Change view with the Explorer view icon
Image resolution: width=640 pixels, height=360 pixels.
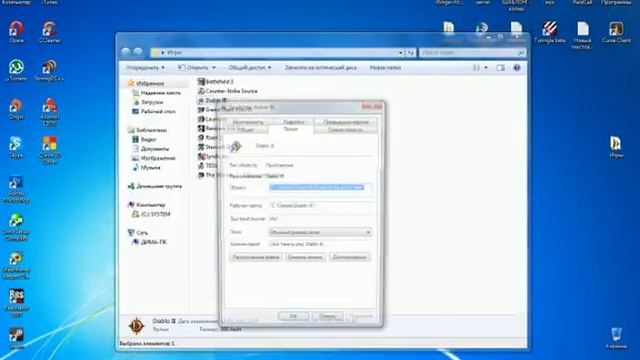point(476,68)
